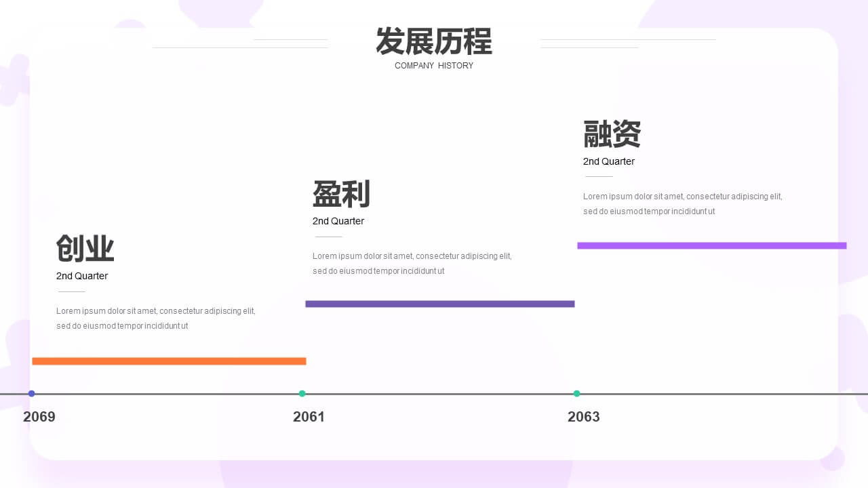Click the green timeline dot above 2061
The width and height of the screenshot is (868, 488).
(302, 394)
